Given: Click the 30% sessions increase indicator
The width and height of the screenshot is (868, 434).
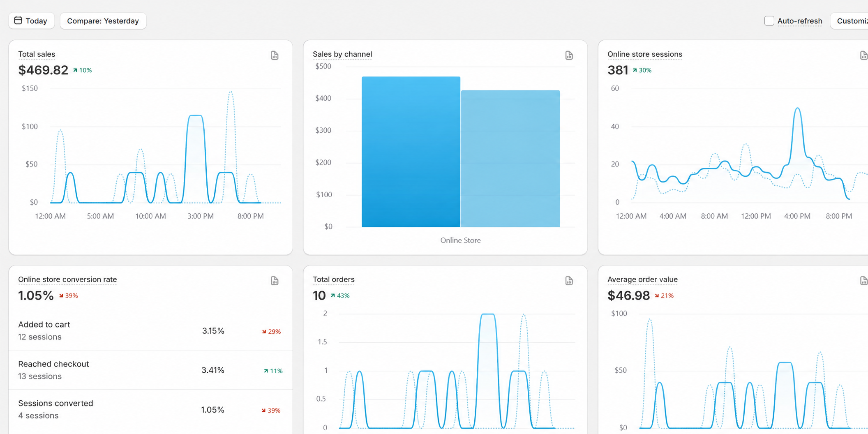Looking at the screenshot, I should pos(642,70).
